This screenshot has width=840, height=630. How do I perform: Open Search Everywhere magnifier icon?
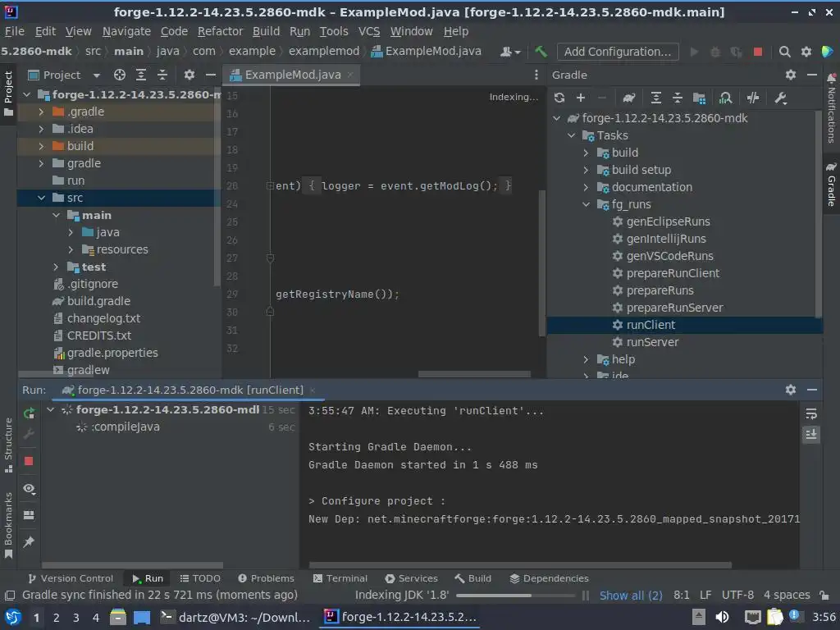click(x=784, y=52)
